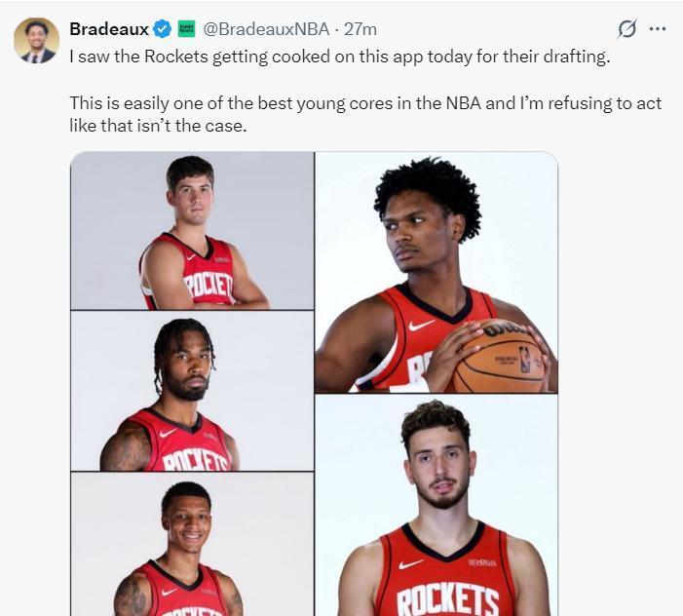The height and width of the screenshot is (616, 683).
Task: Click the Grok slashed-circle icon
Action: [626, 29]
